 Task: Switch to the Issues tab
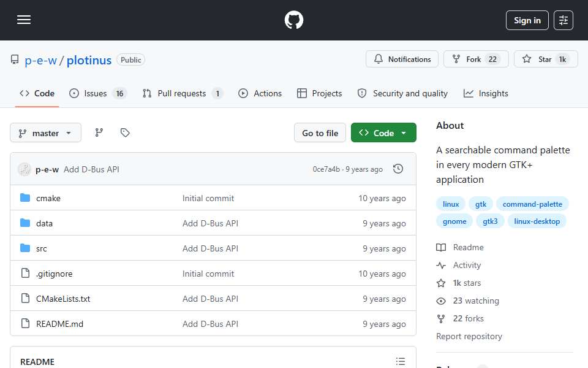tap(98, 93)
